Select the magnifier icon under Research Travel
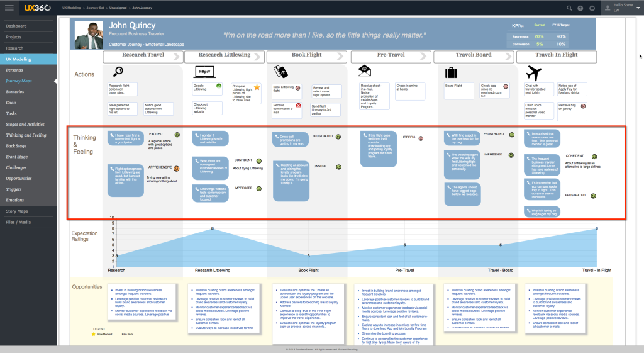 tap(118, 72)
